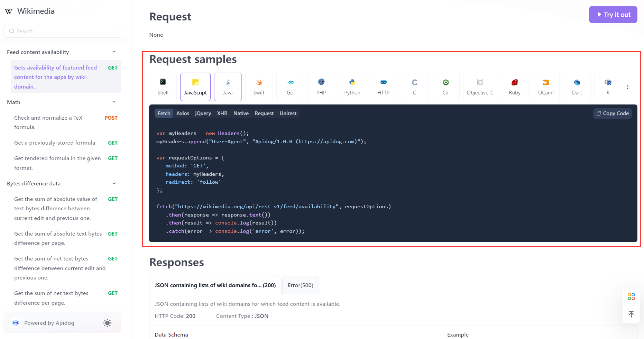Click the Request samples heading
Viewport: 644px width, 339px height.
click(x=193, y=59)
